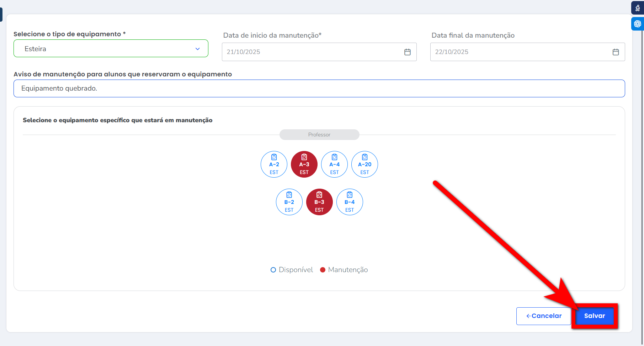Screen dimensions: 644x346
Task: Deselect treadmill A-3 under maintenance
Action: click(x=304, y=164)
